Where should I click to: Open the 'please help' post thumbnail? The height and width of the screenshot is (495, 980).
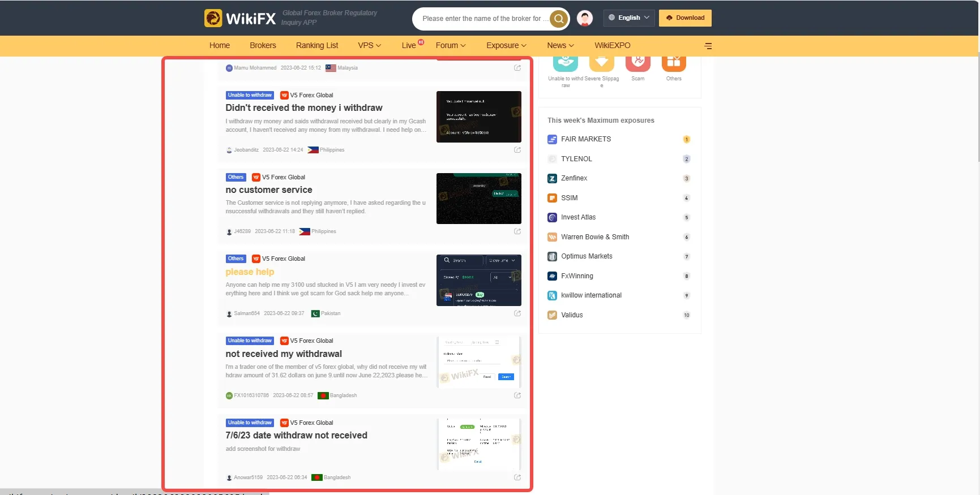479,281
